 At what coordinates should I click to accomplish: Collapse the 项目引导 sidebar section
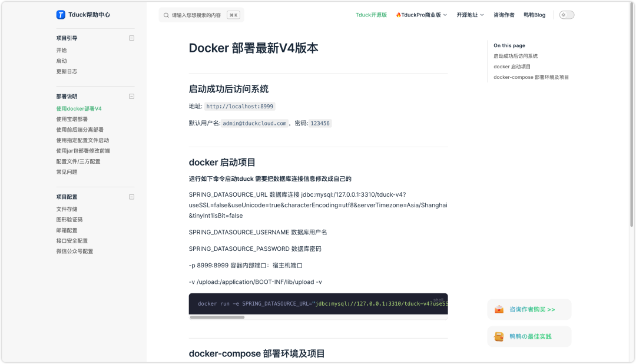tap(131, 38)
